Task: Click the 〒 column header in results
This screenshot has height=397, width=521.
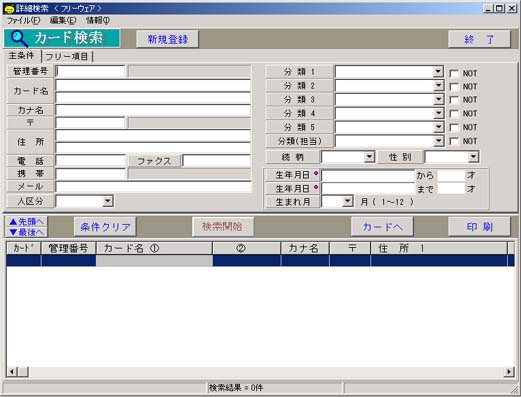Action: 350,248
